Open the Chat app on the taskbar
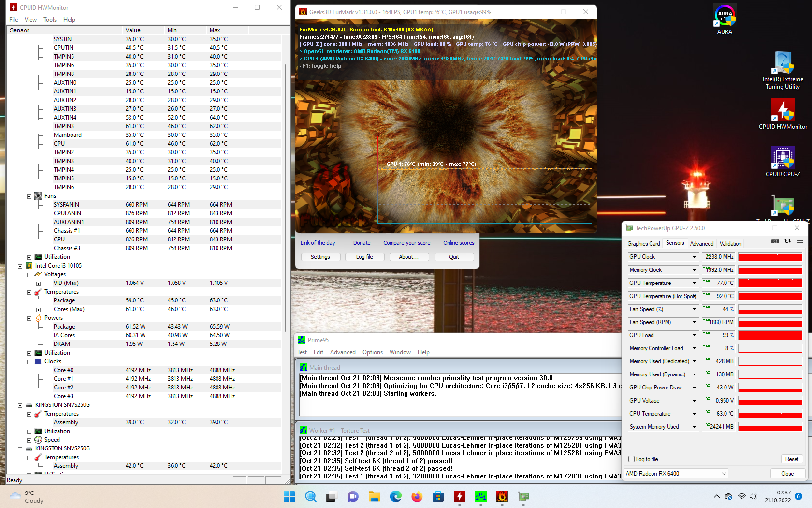 click(x=353, y=497)
